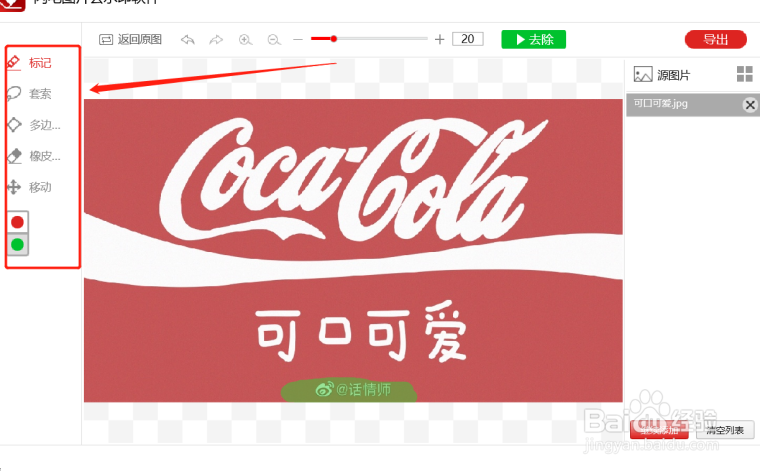
Task: Redo the last action
Action: 216,39
